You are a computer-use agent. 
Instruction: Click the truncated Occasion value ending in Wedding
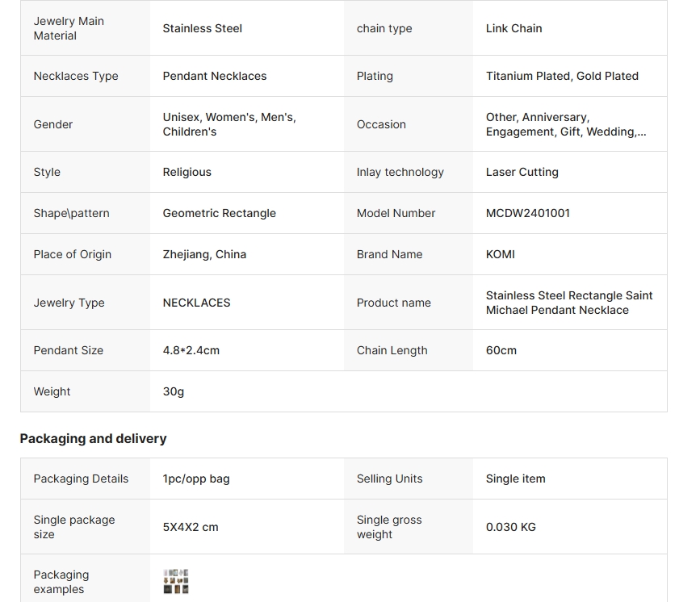point(565,124)
